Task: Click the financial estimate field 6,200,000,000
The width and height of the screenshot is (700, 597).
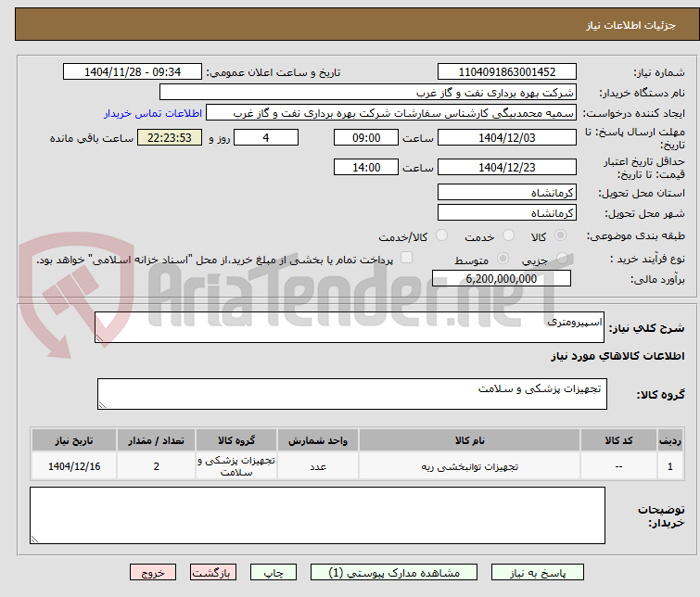Action: pos(502,279)
